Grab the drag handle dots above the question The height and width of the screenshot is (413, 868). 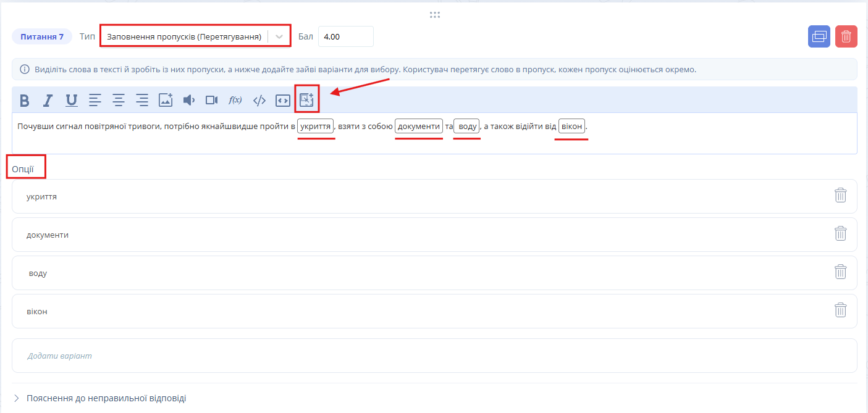pyautogui.click(x=434, y=15)
